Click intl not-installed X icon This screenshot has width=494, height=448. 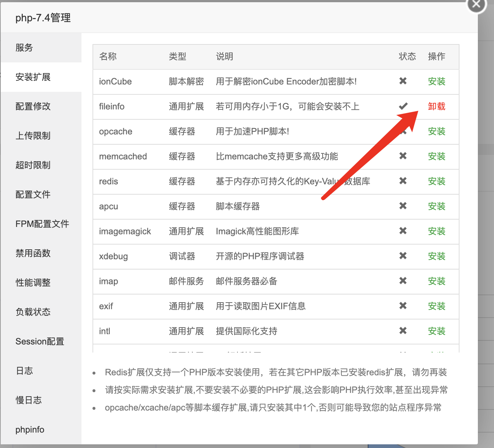pyautogui.click(x=403, y=330)
